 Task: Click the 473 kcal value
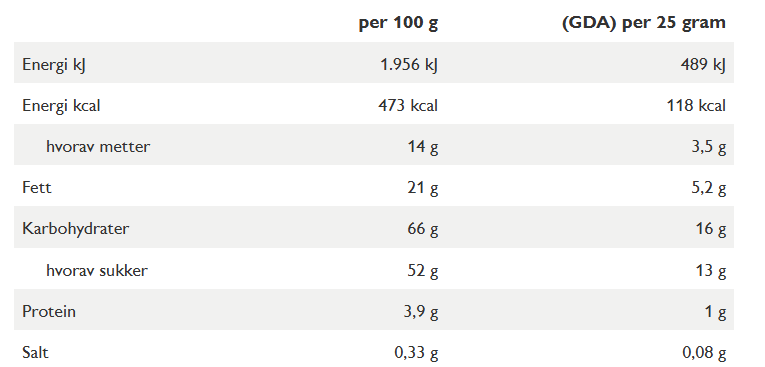click(x=408, y=106)
